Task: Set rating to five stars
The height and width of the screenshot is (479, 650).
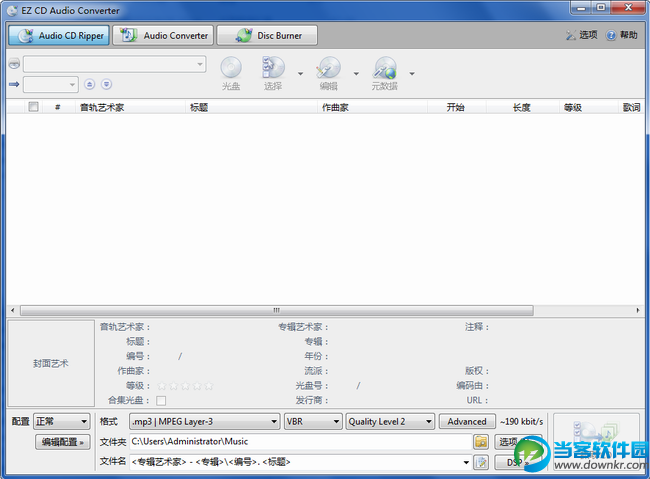Action: coord(209,386)
